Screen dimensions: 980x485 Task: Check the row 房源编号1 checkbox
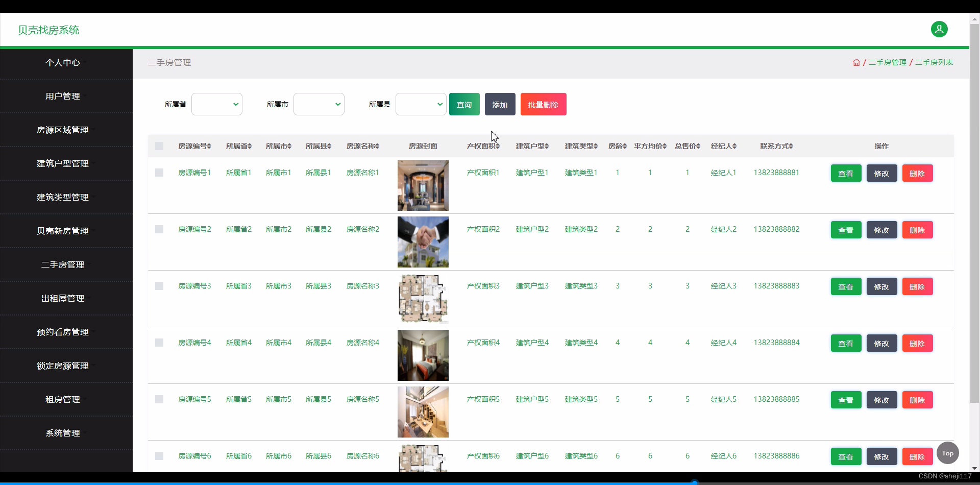159,173
